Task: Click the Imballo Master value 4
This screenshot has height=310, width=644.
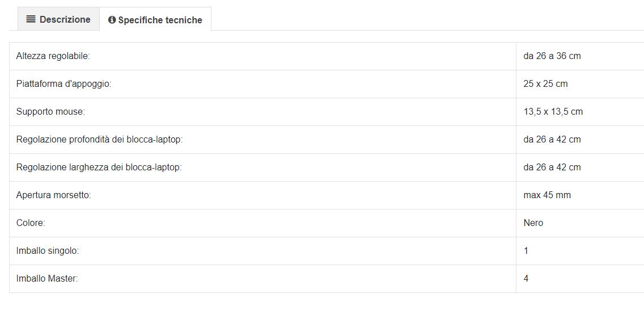Action: click(526, 279)
